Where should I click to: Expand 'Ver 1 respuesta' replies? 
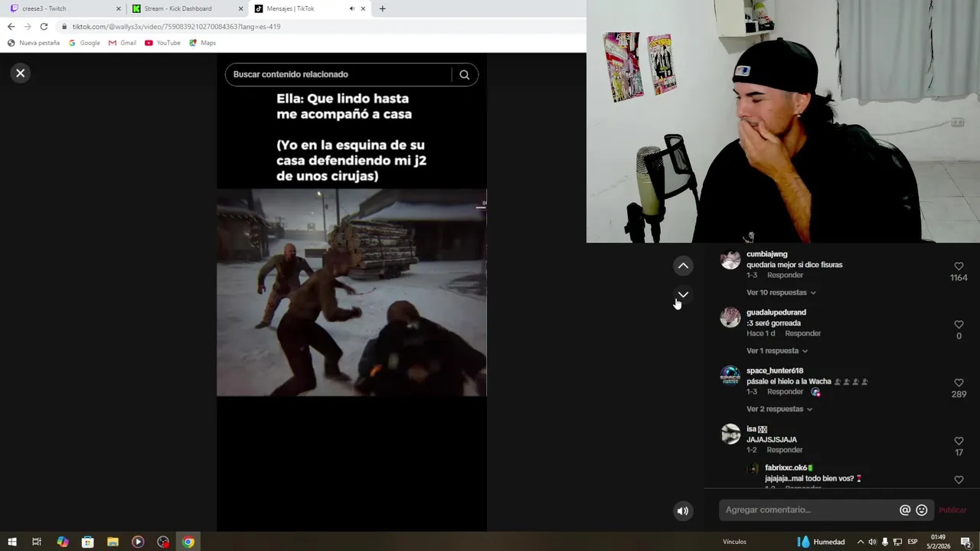(x=777, y=350)
